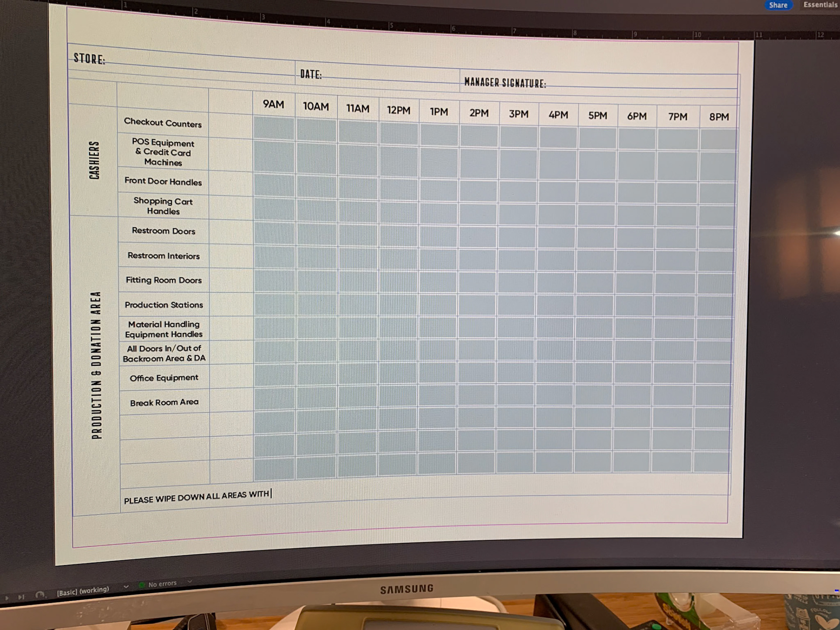Screen dimensions: 840x630
Task: Click the 9AM column header cell
Action: [x=273, y=105]
